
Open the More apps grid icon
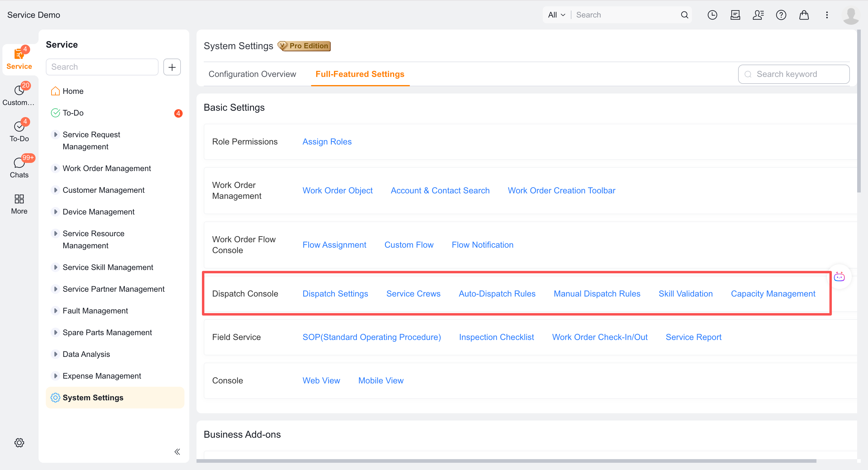pyautogui.click(x=19, y=204)
